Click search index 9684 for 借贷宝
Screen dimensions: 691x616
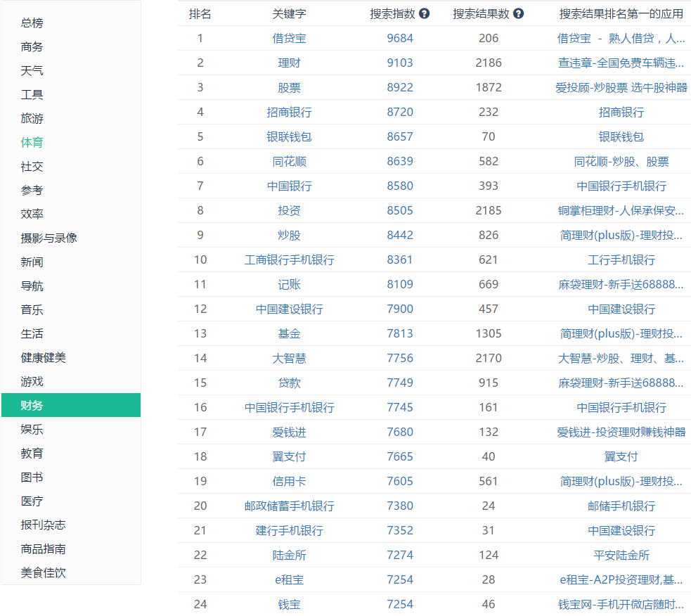point(400,39)
